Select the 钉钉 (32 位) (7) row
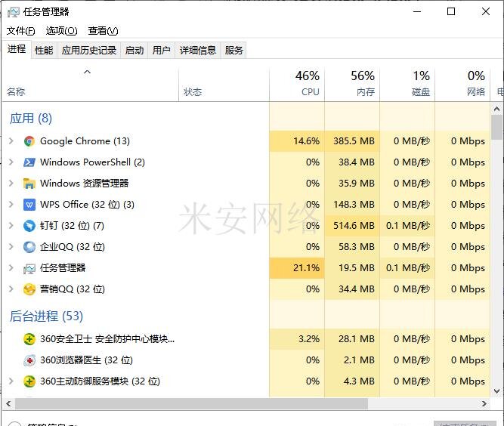The image size is (504, 426). click(x=246, y=226)
